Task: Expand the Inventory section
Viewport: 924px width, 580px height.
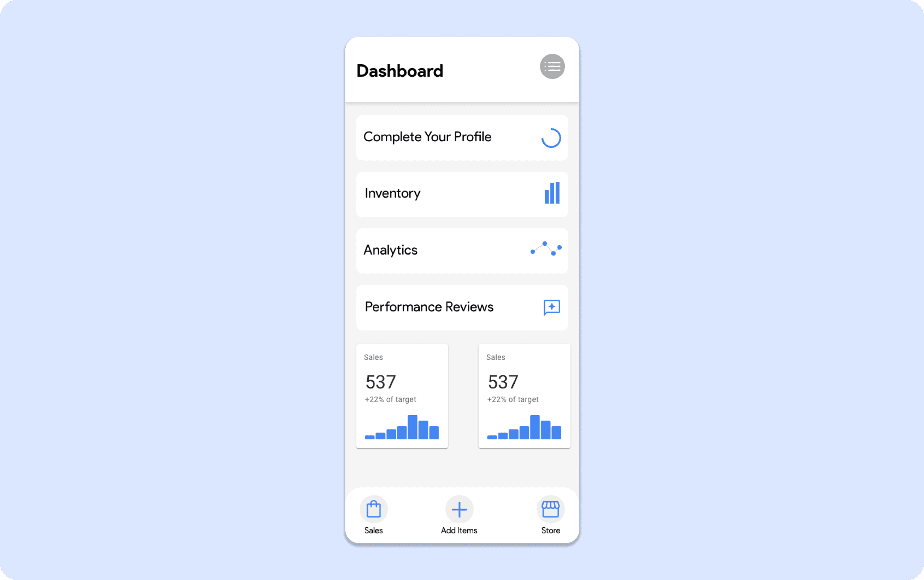Action: point(462,193)
